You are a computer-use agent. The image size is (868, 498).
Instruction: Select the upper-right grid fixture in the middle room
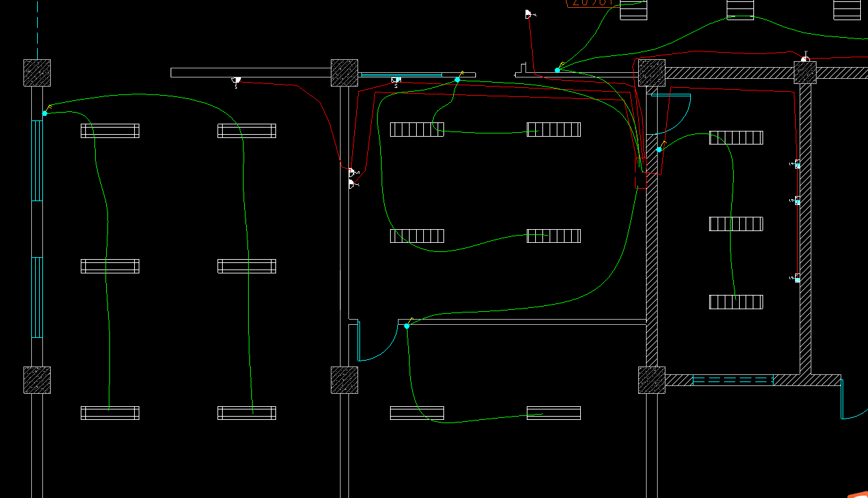tap(553, 130)
